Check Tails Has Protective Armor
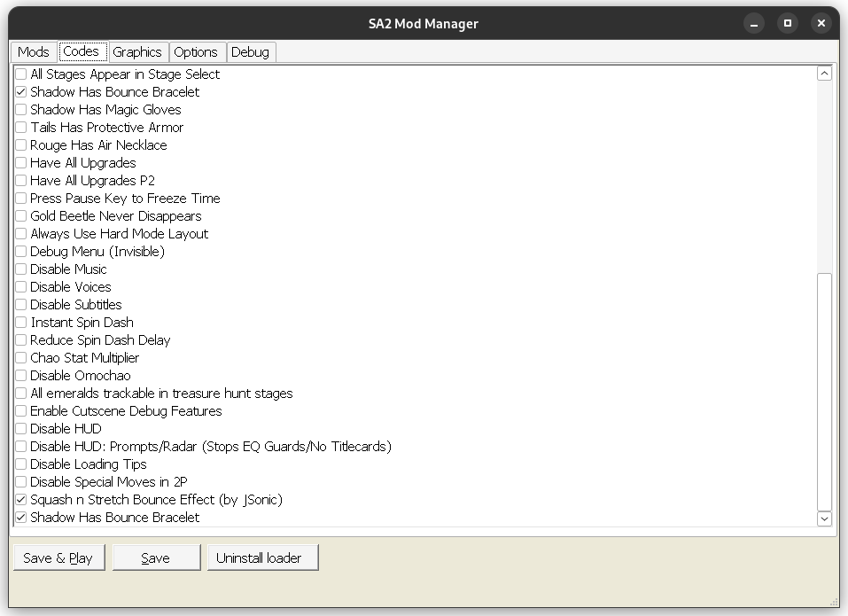This screenshot has height=616, width=848. click(x=21, y=128)
